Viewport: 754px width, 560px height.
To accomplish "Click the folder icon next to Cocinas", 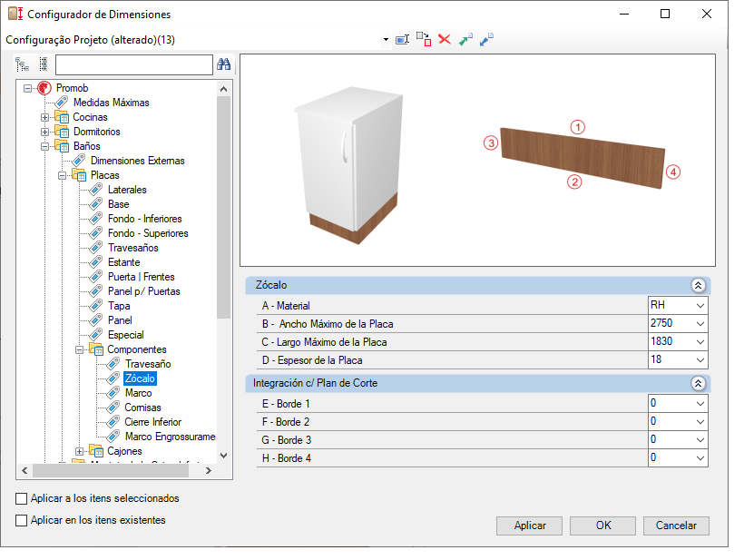I will coord(62,117).
